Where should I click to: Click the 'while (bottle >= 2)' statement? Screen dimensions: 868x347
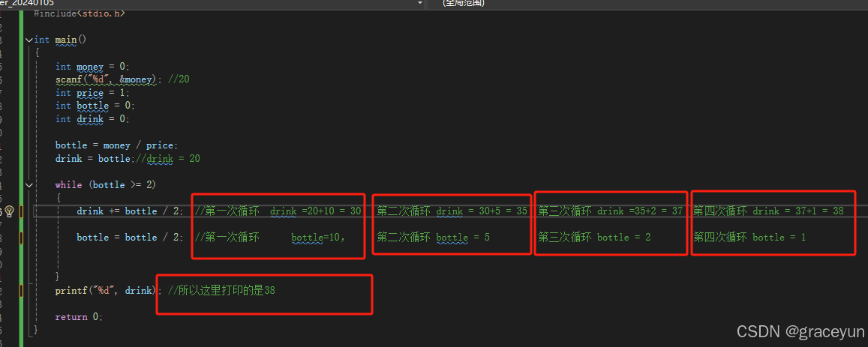click(106, 185)
